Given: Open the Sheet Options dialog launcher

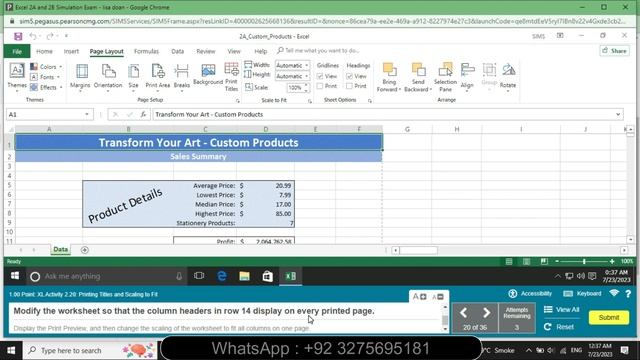Looking at the screenshot, I should coord(370,100).
